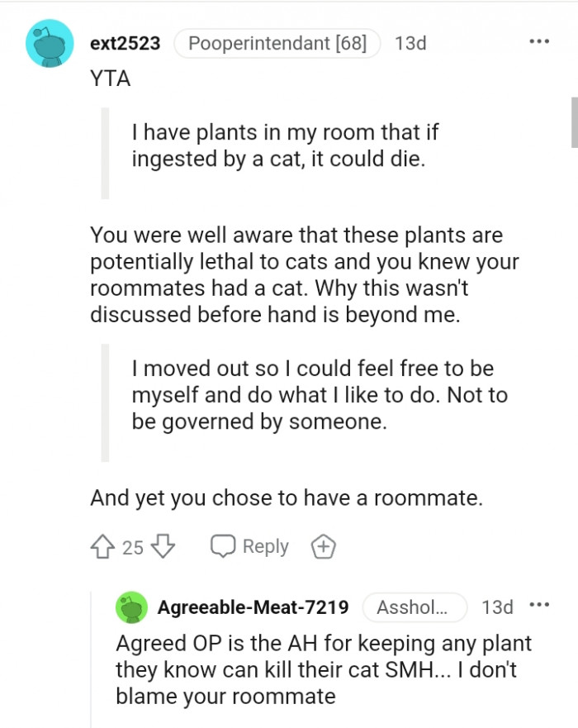Screen dimensions: 578x728
Task: Click the speech bubble reply icon
Action: pos(223,546)
